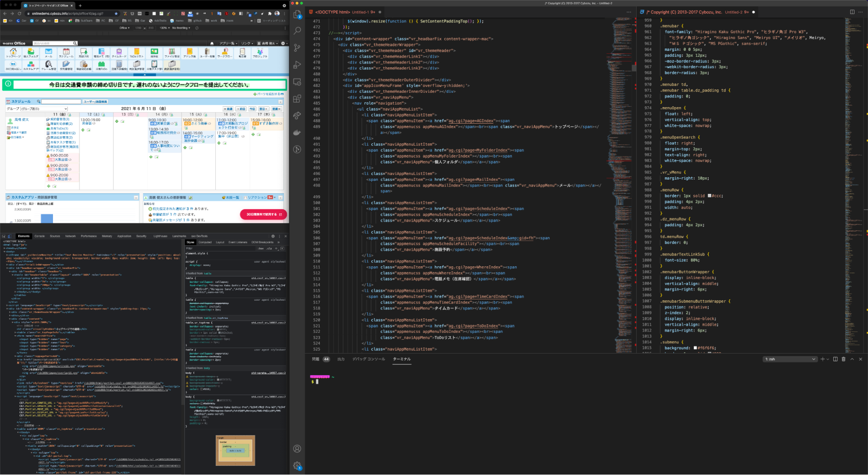Activate the DevTools element inspector picker
This screenshot has width=868, height=475.
(4, 236)
